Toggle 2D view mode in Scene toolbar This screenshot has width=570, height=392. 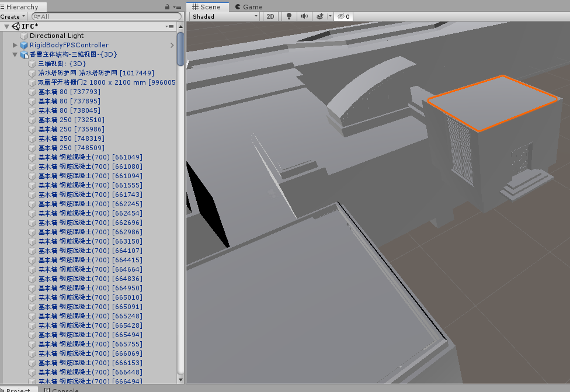click(x=270, y=16)
